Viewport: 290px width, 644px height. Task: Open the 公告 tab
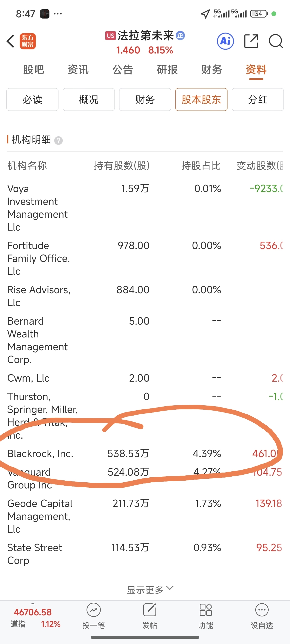(123, 70)
